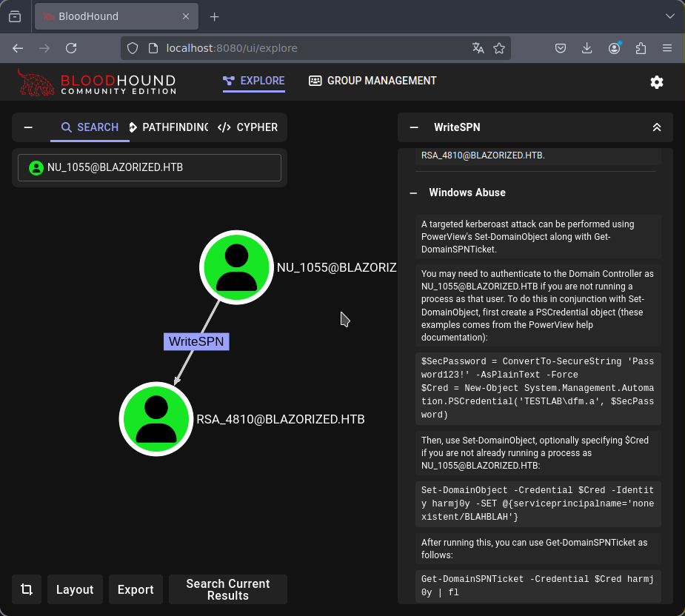
Task: Switch to the Pathfinding tab
Action: tap(169, 127)
